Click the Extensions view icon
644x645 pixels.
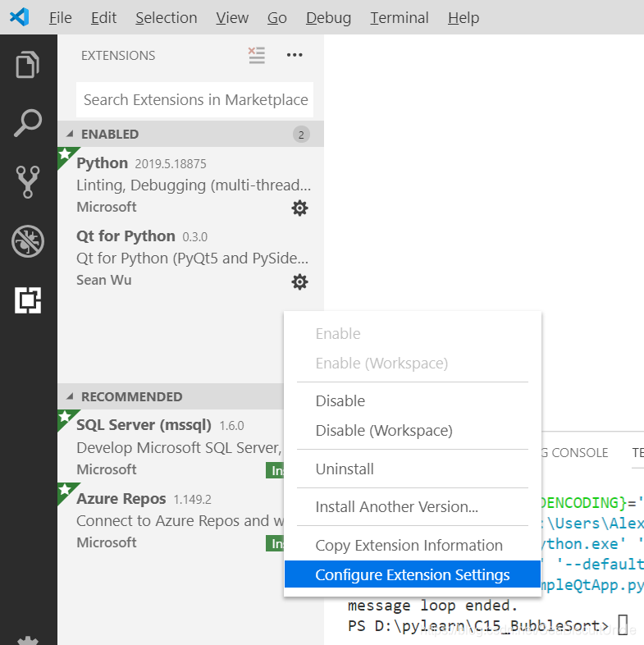tap(28, 300)
